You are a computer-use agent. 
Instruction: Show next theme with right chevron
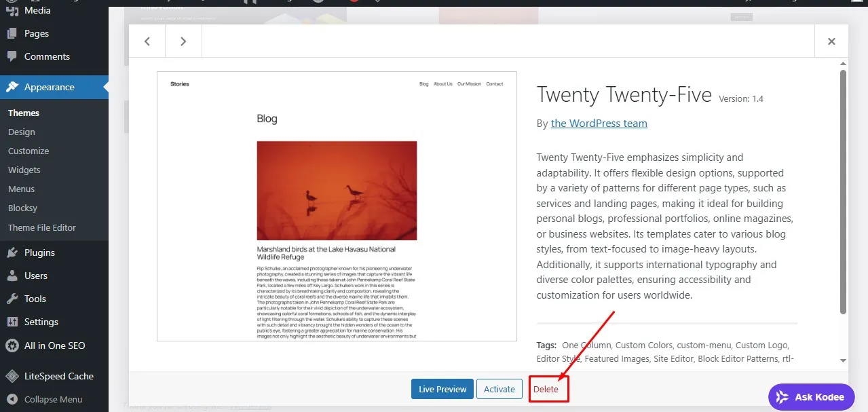point(183,41)
